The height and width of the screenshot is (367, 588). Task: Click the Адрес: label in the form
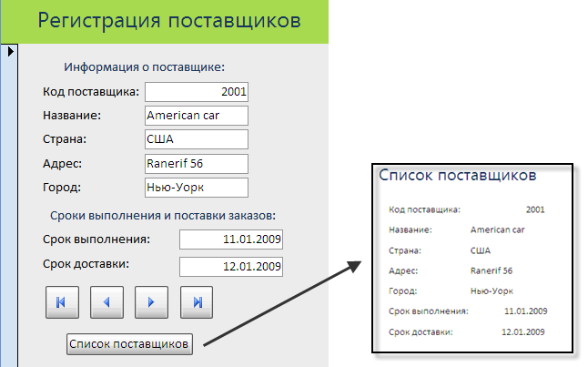pyautogui.click(x=62, y=164)
